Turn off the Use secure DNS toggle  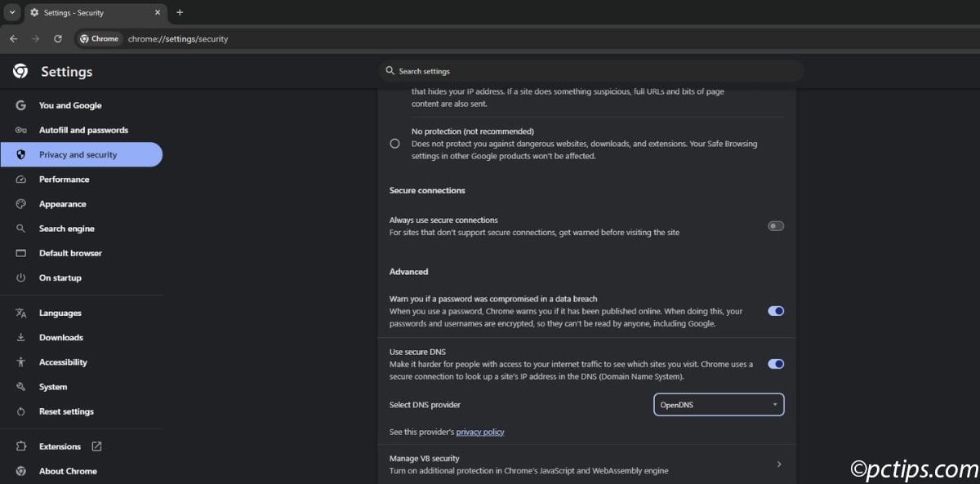(x=776, y=364)
